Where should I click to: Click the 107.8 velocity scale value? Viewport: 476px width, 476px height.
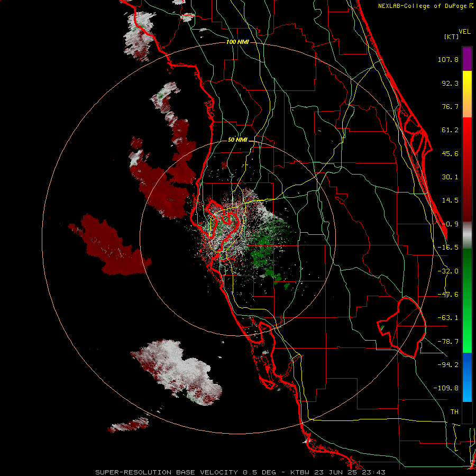click(448, 59)
